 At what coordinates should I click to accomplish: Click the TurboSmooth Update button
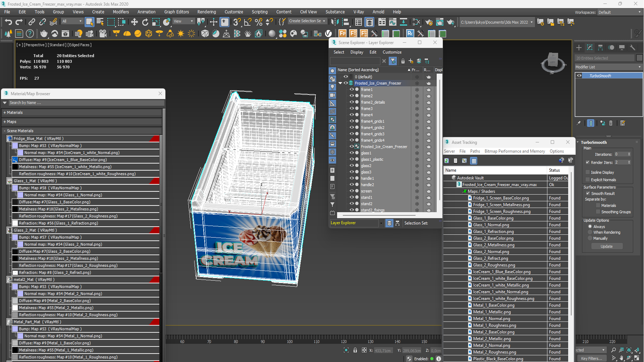[x=606, y=246]
